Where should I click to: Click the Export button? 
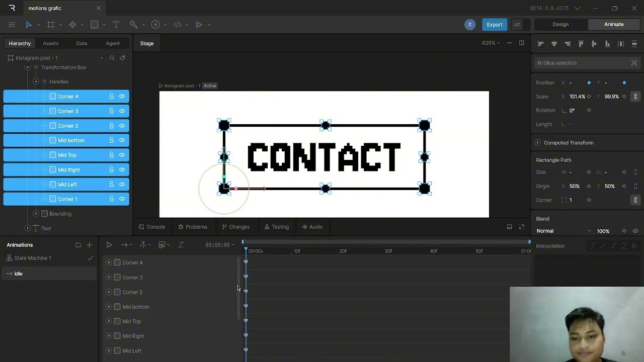pyautogui.click(x=494, y=25)
